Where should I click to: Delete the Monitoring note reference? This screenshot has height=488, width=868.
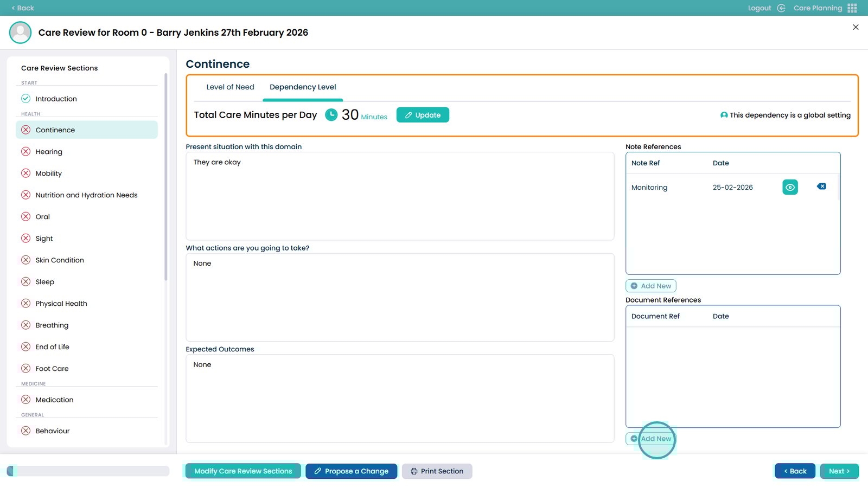click(821, 187)
